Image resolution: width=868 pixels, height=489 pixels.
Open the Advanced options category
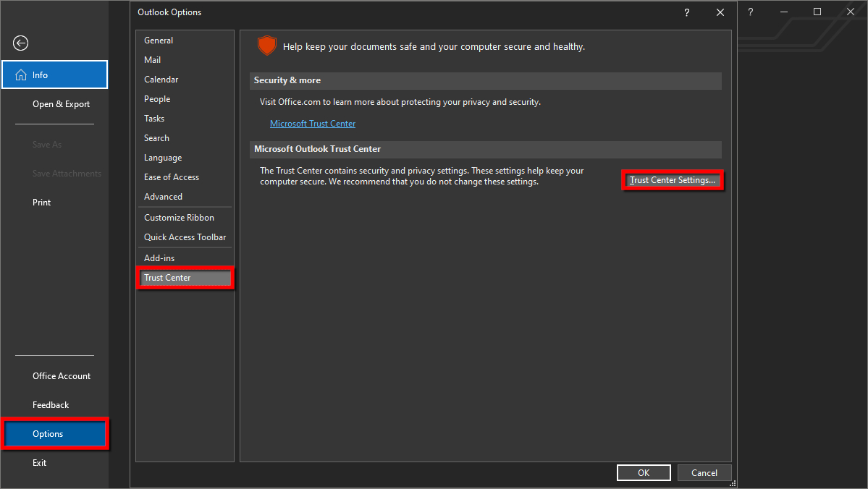[185, 197]
